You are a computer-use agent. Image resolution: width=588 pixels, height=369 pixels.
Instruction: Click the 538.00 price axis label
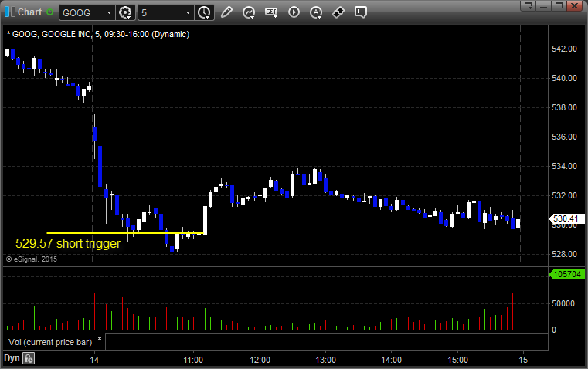point(564,107)
